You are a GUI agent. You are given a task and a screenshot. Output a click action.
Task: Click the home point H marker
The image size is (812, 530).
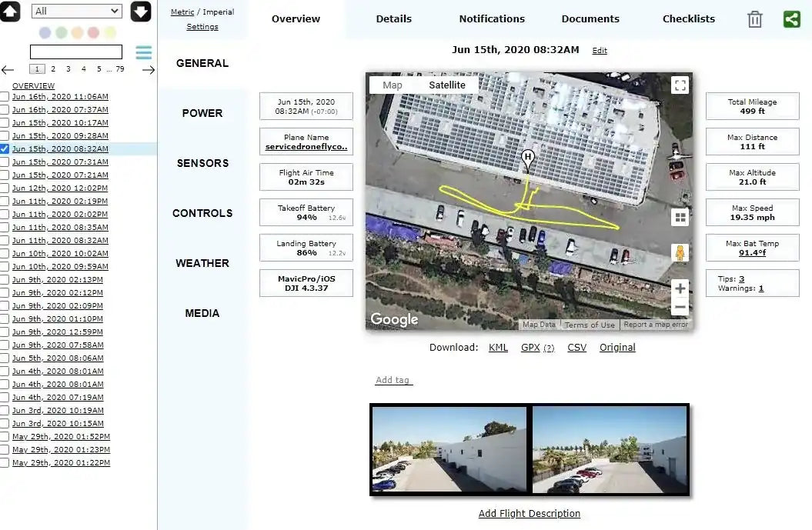tap(528, 161)
